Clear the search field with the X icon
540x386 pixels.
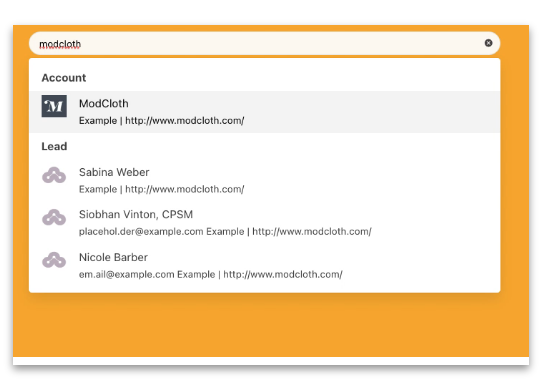click(488, 43)
